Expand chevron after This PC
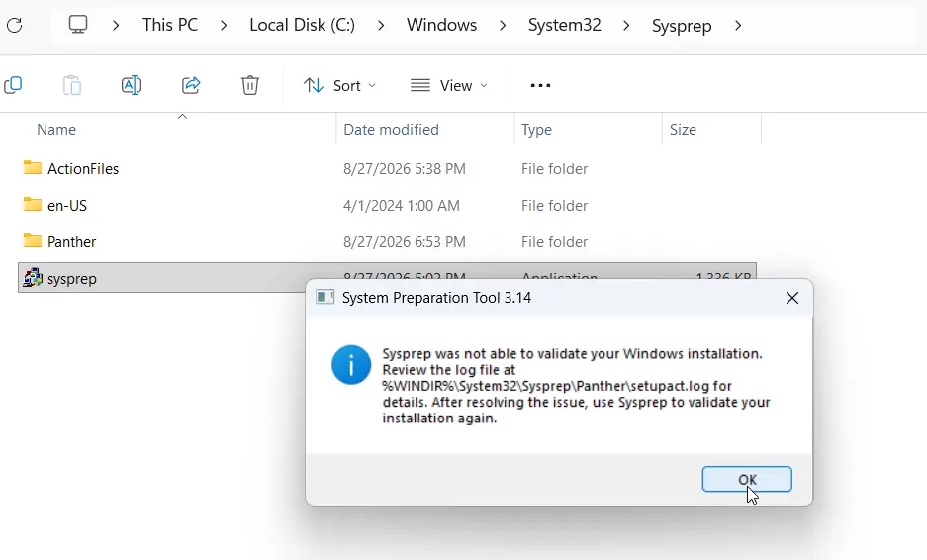The width and height of the screenshot is (927, 560). pyautogui.click(x=224, y=26)
